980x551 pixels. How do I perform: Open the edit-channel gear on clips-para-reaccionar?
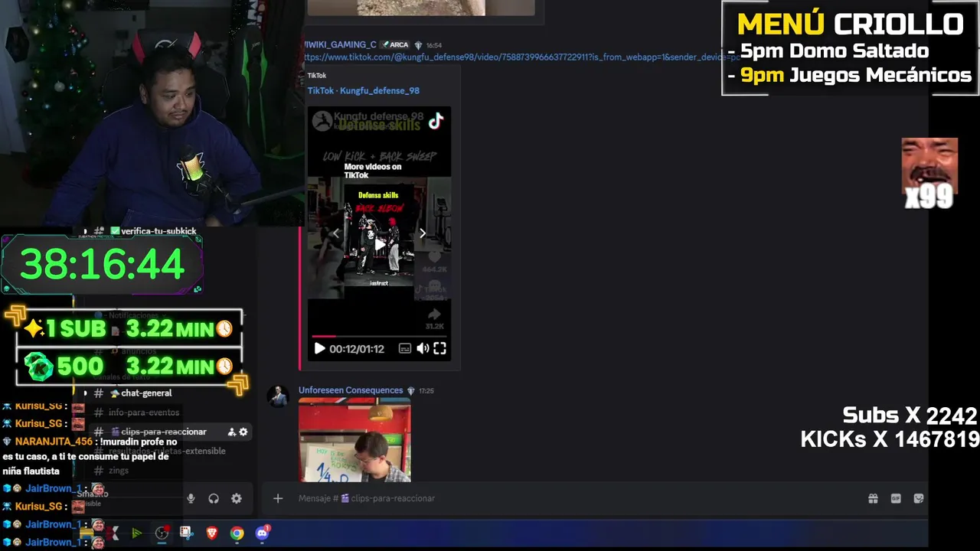(x=243, y=432)
